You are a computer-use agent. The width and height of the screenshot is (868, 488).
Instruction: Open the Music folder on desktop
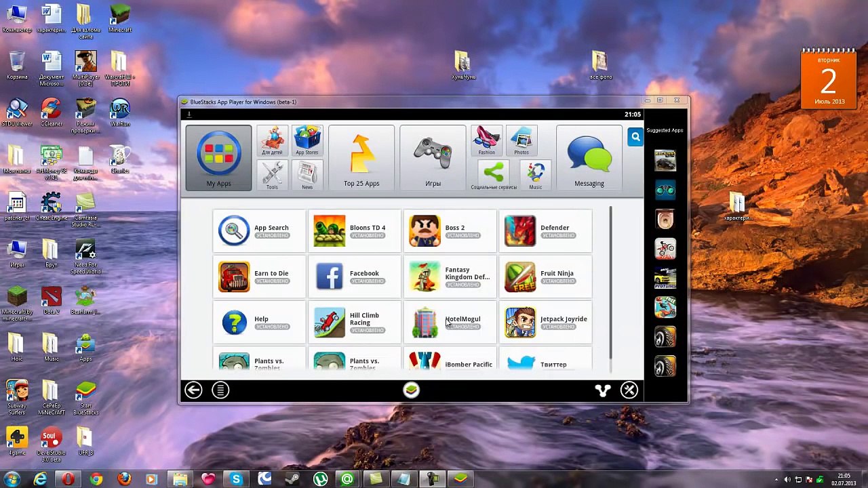[x=52, y=347]
